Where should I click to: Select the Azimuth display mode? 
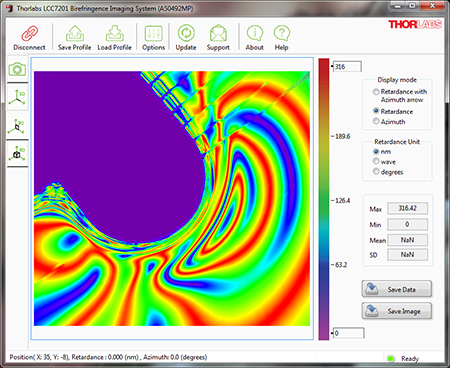click(x=376, y=121)
